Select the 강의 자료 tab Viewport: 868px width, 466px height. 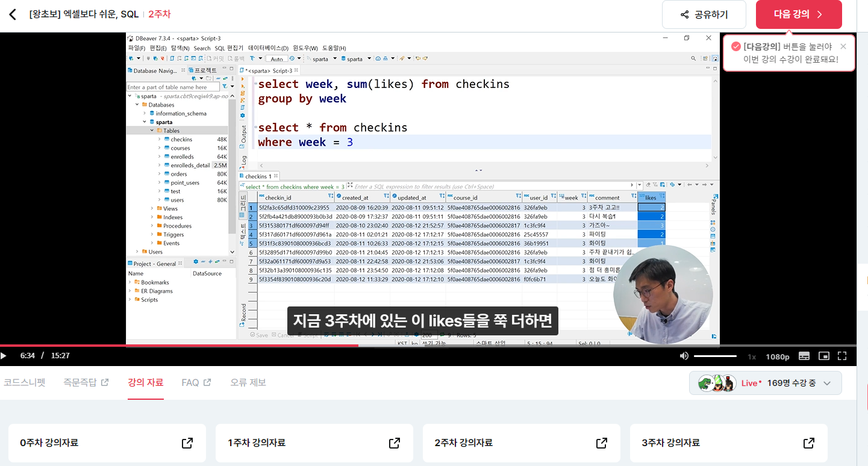[145, 382]
